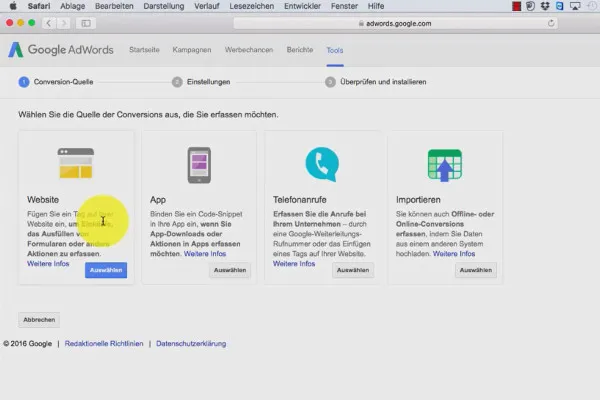Open the Werbechancen tab

(249, 50)
